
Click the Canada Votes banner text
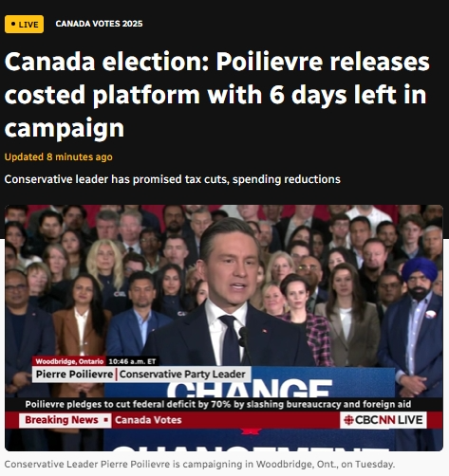(148, 420)
